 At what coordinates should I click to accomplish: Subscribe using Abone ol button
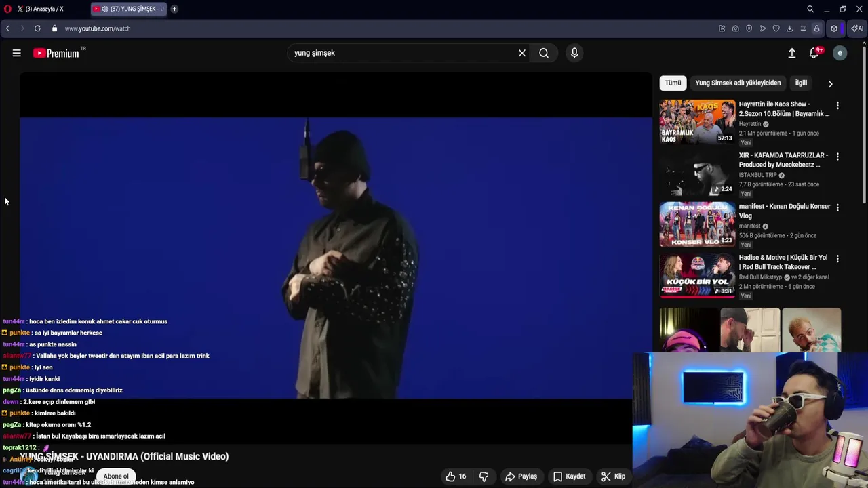[116, 476]
